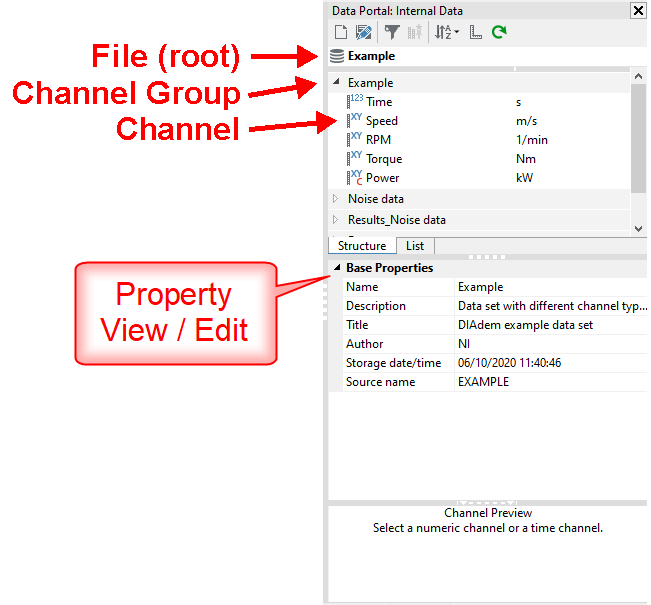Open the A-Z sort order dropdown
The height and width of the screenshot is (605, 651).
(x=446, y=32)
